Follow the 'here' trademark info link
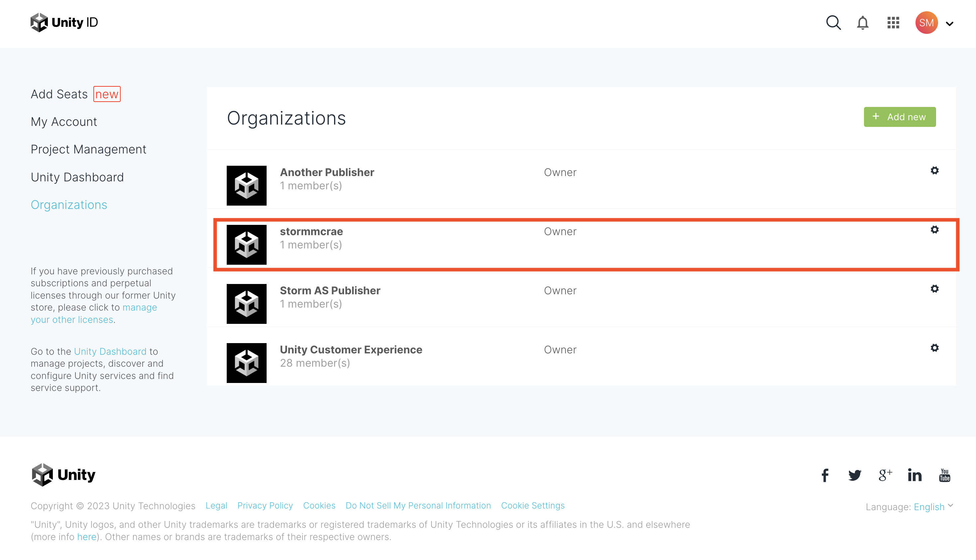Image resolution: width=976 pixels, height=560 pixels. (x=86, y=537)
